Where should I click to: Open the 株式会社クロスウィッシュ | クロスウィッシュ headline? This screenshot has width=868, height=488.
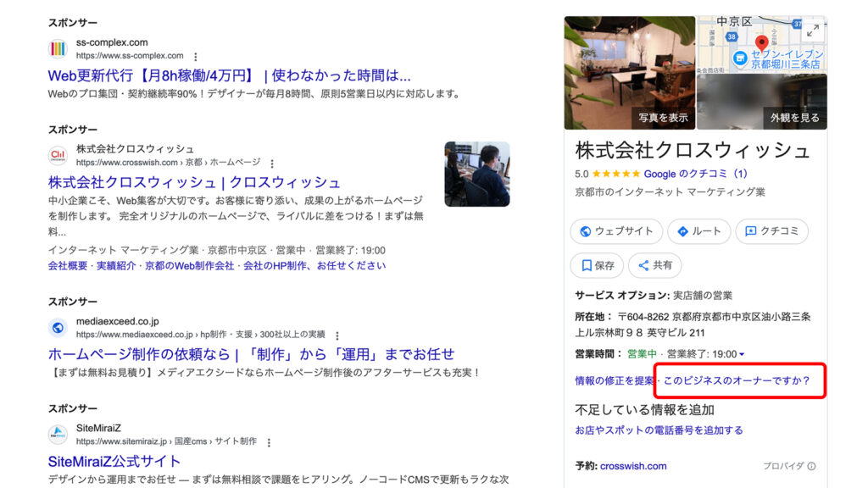[x=194, y=182]
